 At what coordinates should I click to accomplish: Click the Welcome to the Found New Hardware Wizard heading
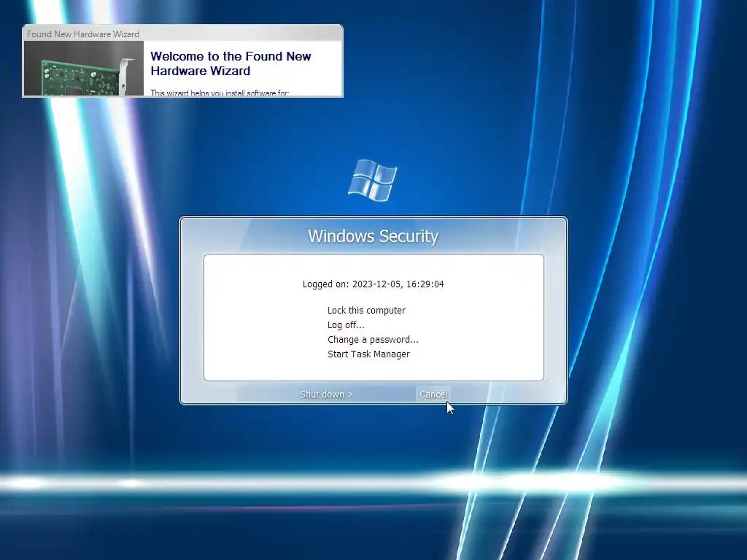tap(231, 63)
